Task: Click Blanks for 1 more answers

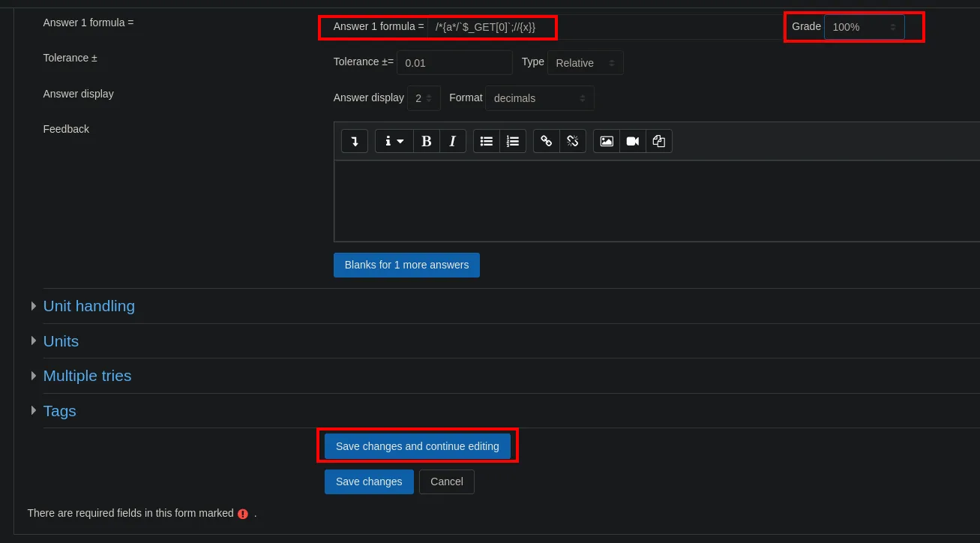Action: 406,265
